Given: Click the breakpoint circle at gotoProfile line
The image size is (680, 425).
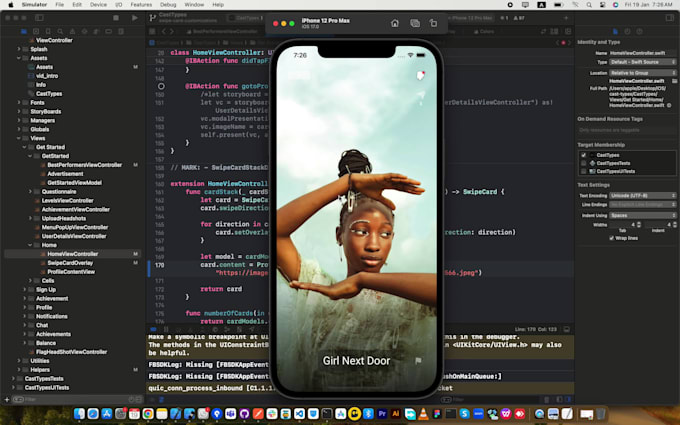Looking at the screenshot, I should [x=161, y=86].
